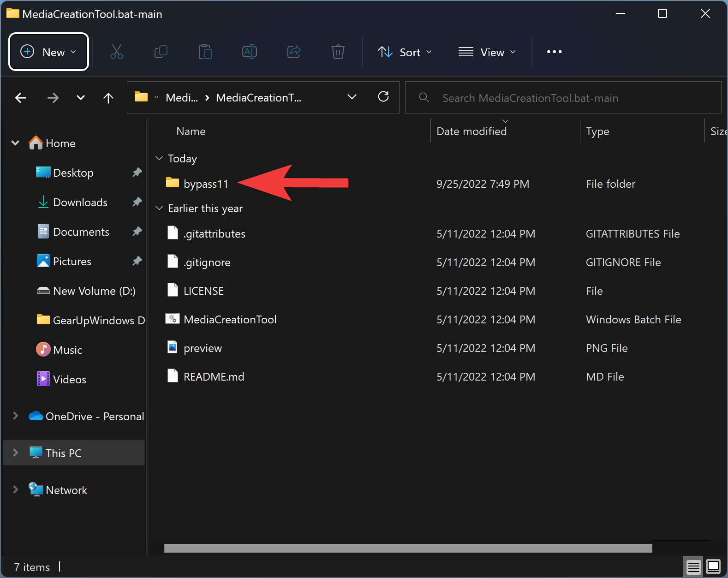Image resolution: width=728 pixels, height=578 pixels.
Task: Open the Sort options dropdown
Action: 405,52
